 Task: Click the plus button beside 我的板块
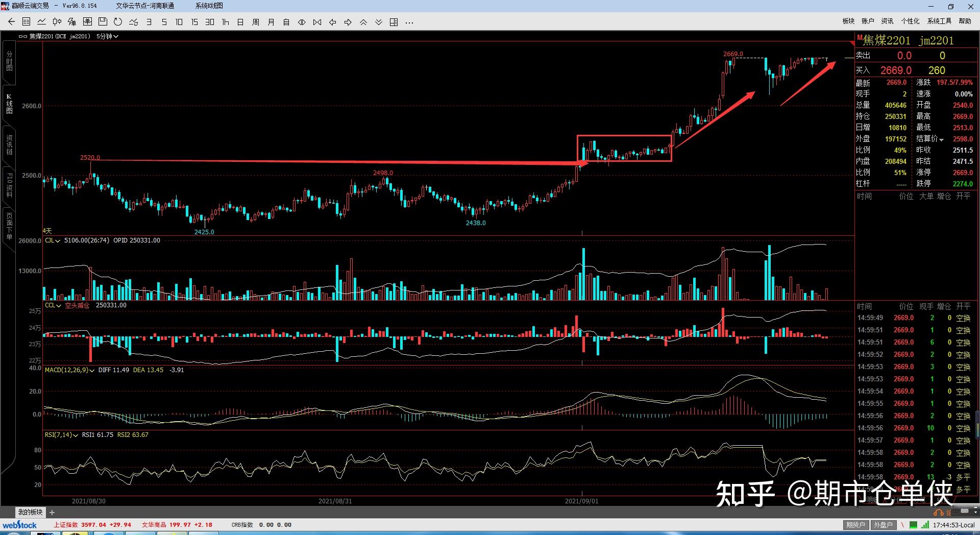click(x=52, y=512)
